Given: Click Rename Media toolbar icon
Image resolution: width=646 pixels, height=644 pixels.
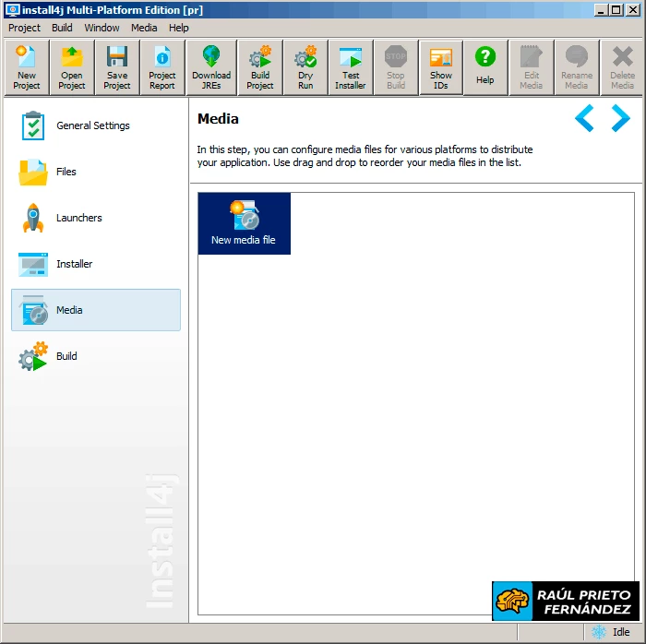Looking at the screenshot, I should (x=577, y=67).
